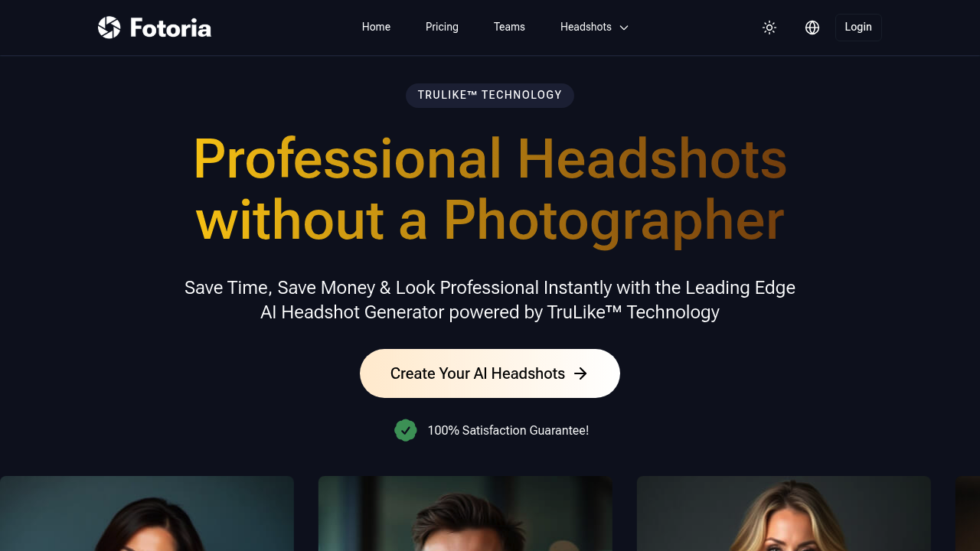Click the green checkmark guarantee badge
The height and width of the screenshot is (551, 980).
coord(406,430)
